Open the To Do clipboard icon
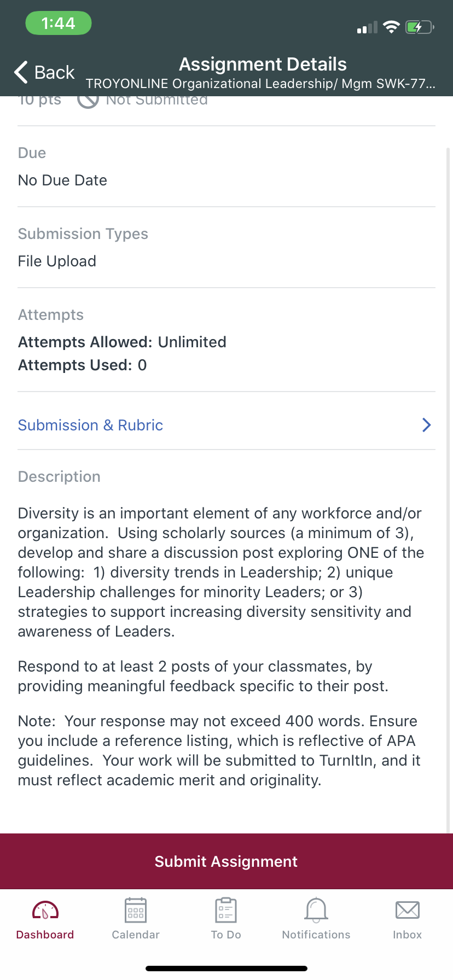 [x=226, y=911]
